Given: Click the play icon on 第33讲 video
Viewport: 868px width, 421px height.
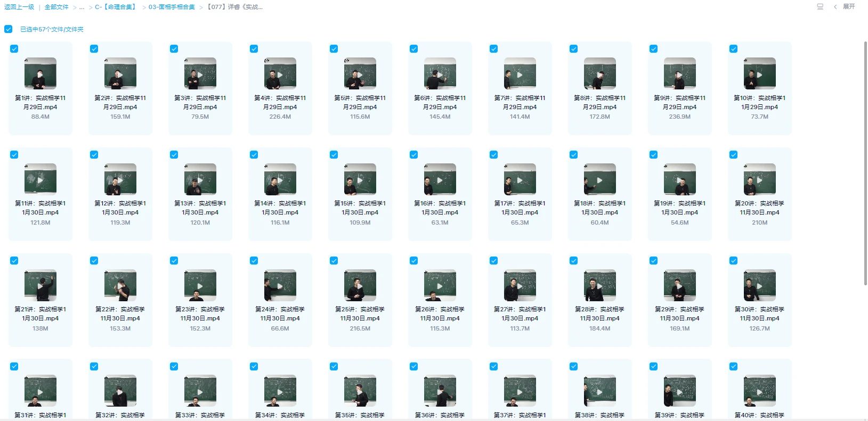Looking at the screenshot, I should click(200, 392).
